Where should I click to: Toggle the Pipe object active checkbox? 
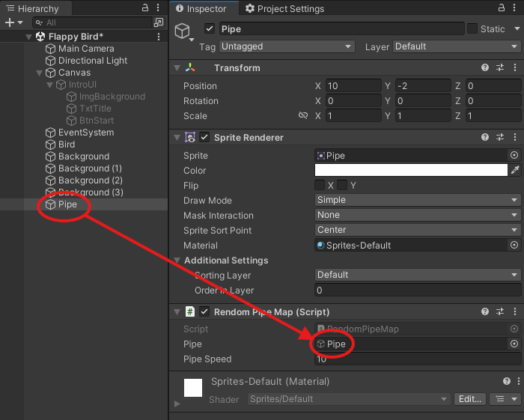(210, 28)
